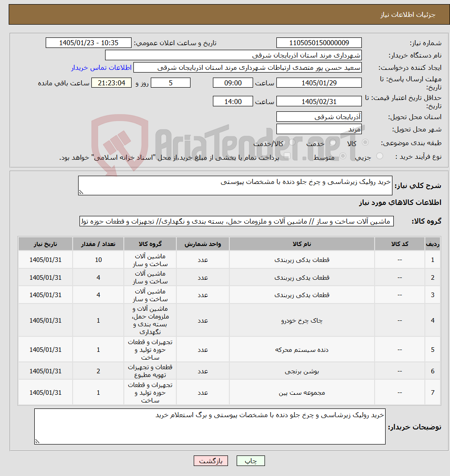This screenshot has width=450, height=476.
Task: Click the remaining days field showing 5
Action: pyautogui.click(x=171, y=83)
